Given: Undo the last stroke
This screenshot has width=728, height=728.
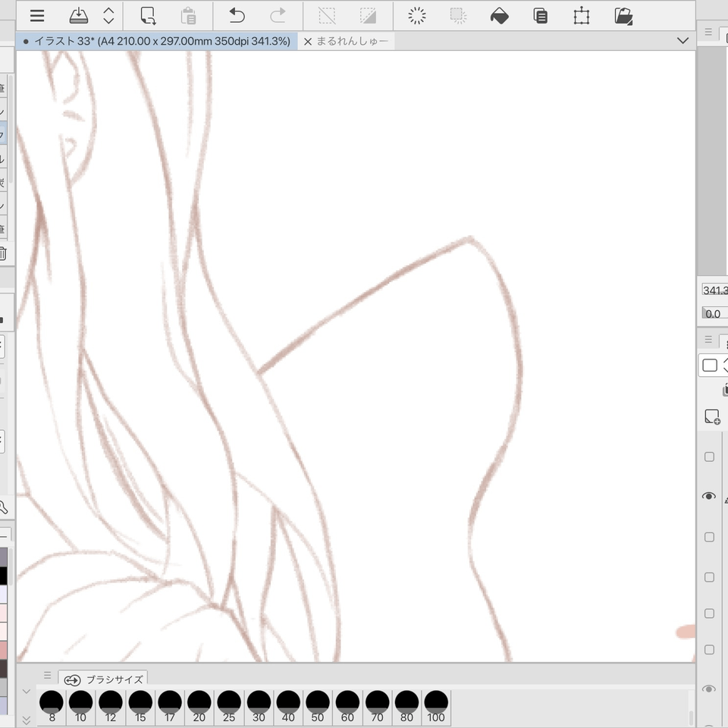Looking at the screenshot, I should [x=237, y=16].
